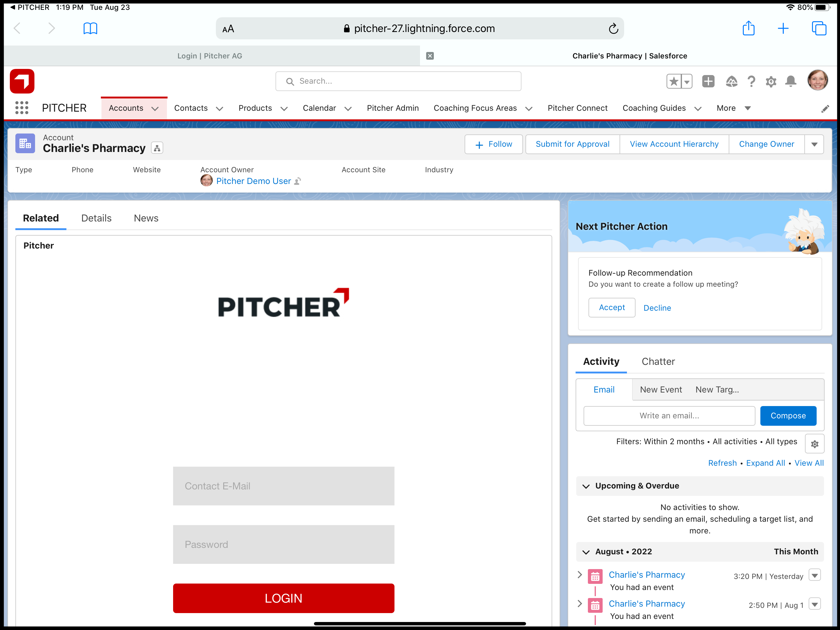
Task: Open Salesforce Help question mark icon
Action: 751,81
